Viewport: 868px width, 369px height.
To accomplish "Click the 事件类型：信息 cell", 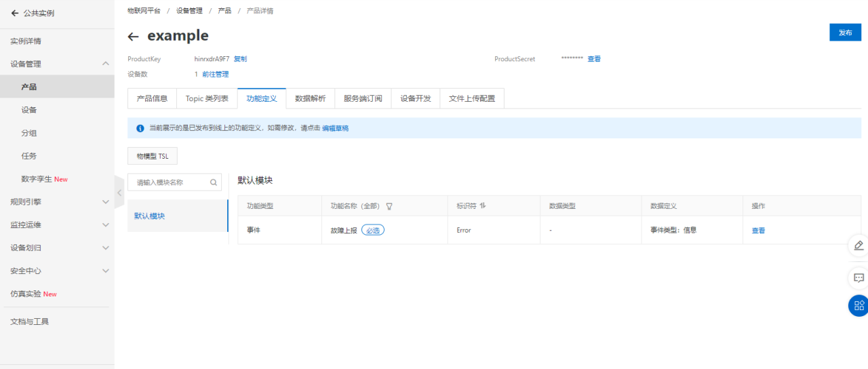I will coord(673,230).
